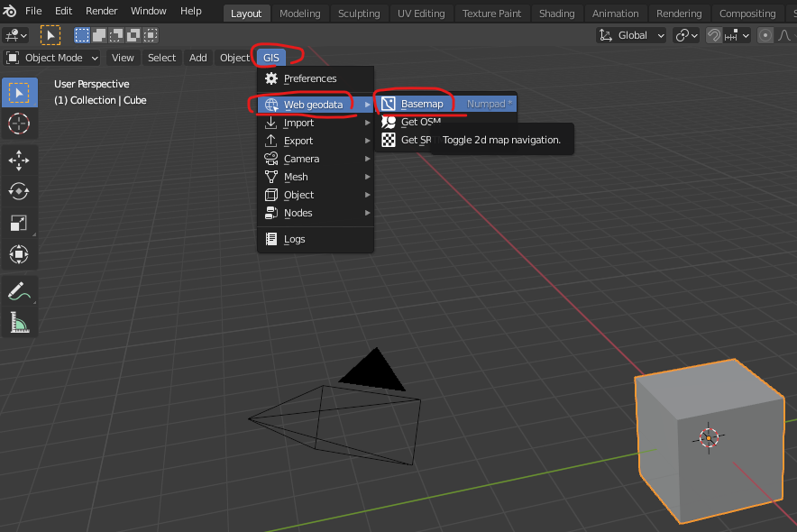
Task: Select the Rotate tool
Action: [x=19, y=191]
